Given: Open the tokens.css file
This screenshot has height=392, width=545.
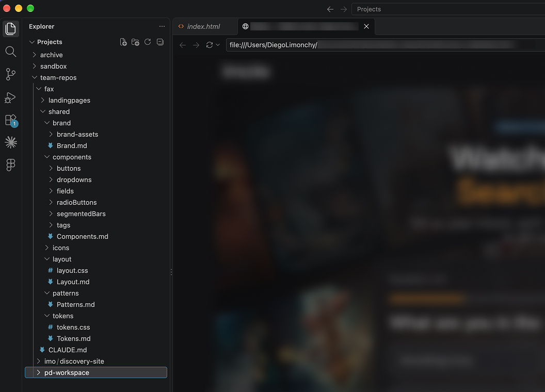Looking at the screenshot, I should (x=73, y=328).
